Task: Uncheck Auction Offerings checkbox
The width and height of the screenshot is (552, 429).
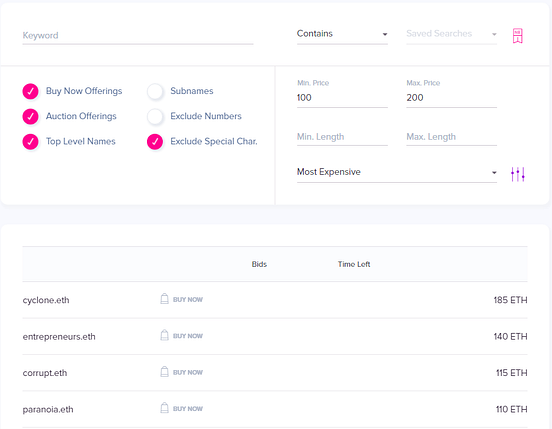Action: [x=31, y=116]
